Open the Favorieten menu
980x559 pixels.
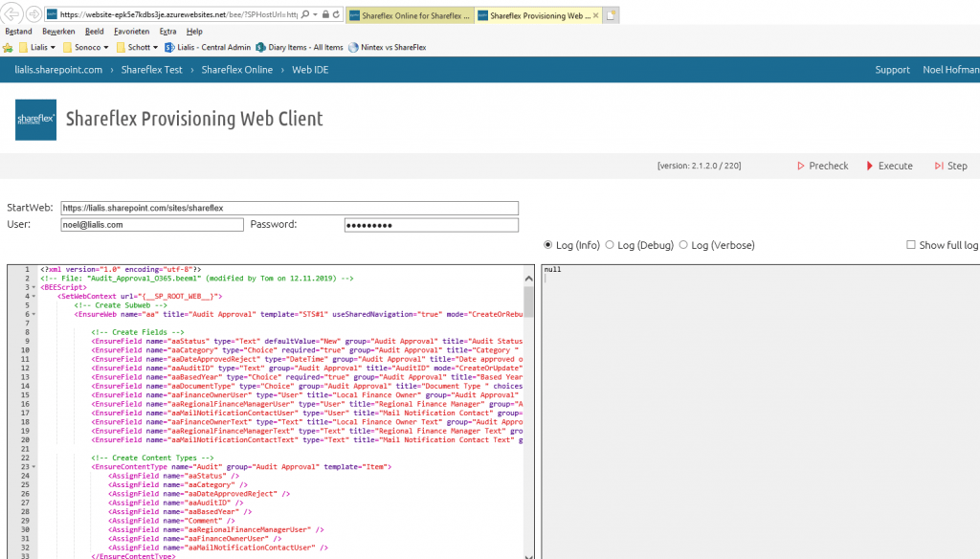(x=131, y=32)
